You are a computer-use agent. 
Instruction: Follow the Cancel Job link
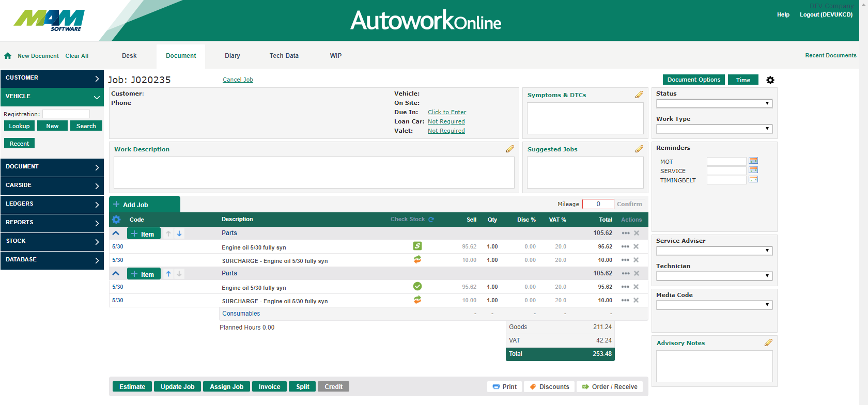238,80
